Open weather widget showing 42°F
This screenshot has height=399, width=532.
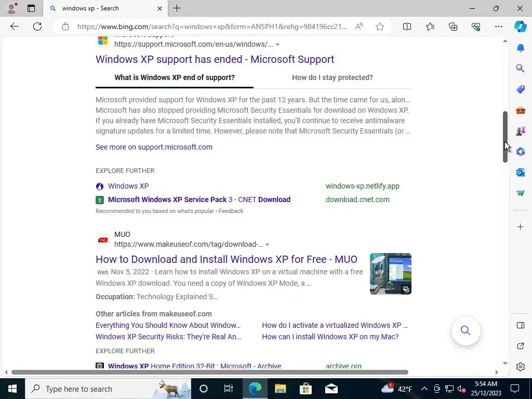[396, 389]
